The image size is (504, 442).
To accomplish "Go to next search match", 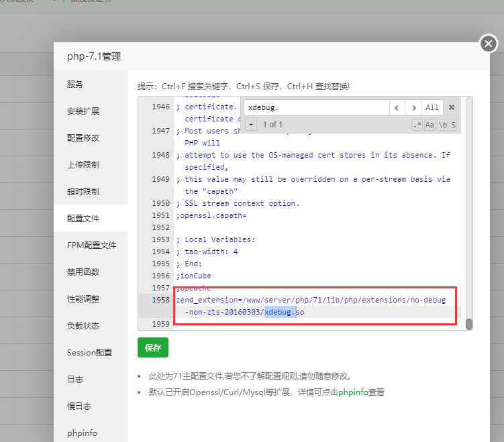I will click(413, 107).
